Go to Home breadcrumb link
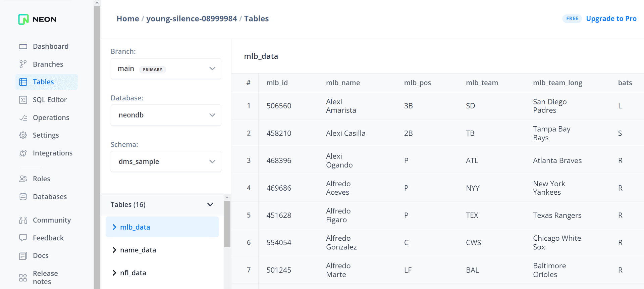Viewport: 644px width, 289px height. click(x=128, y=19)
